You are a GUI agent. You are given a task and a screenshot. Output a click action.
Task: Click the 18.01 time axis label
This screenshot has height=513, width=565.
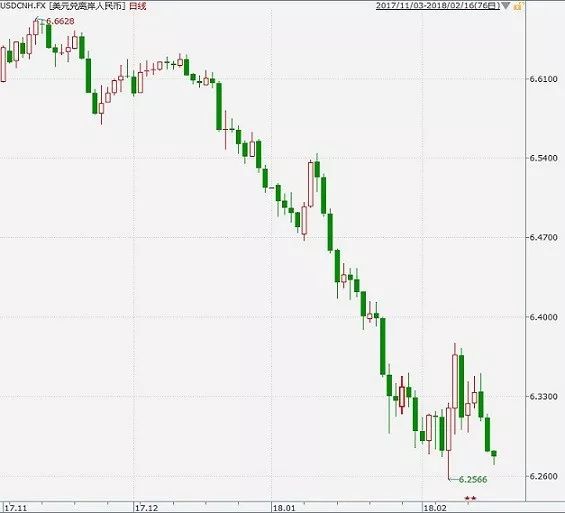point(284,508)
